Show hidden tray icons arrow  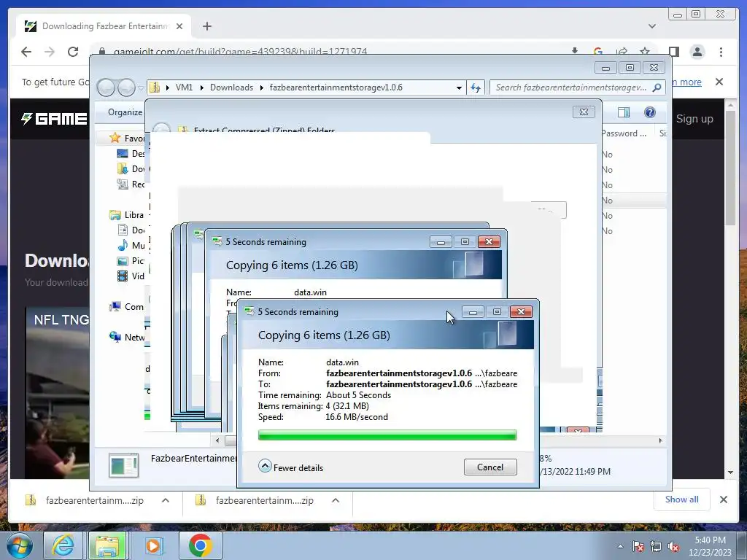[x=620, y=546]
